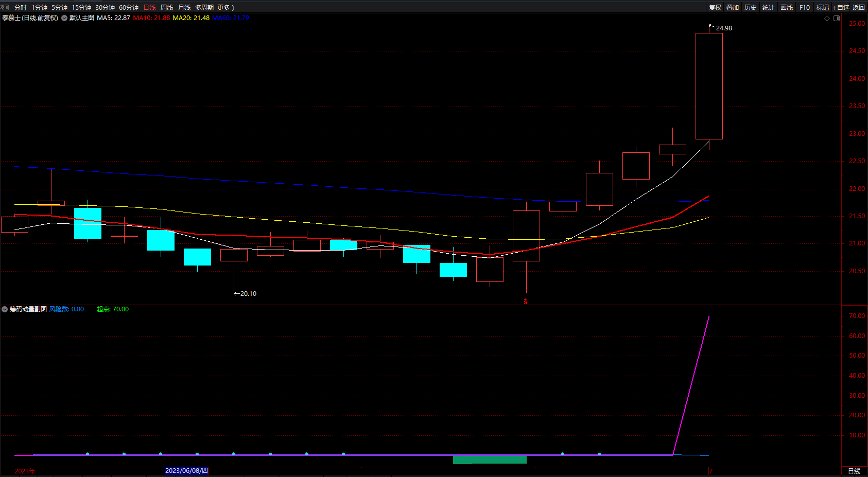Viewport: 868px width, 477px height.
Task: Toggle the sidebar collapse icon at top-left
Action: coord(5,7)
